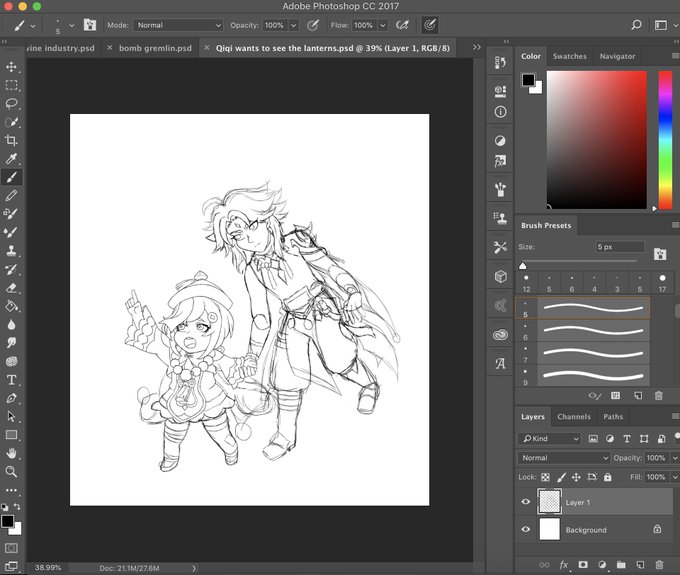The image size is (680, 575).
Task: Select the Brush tool in toolbar
Action: pos(11,177)
